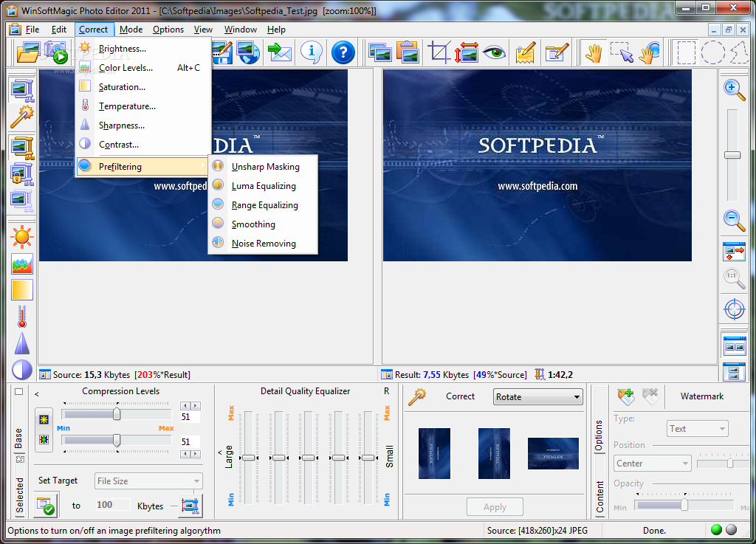The image size is (756, 544).
Task: Open the Options menu
Action: tap(168, 30)
